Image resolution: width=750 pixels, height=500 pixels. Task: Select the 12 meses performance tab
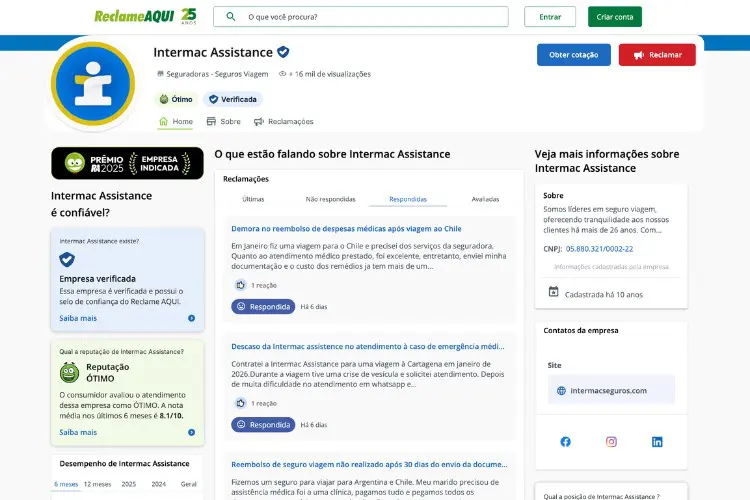(x=98, y=484)
